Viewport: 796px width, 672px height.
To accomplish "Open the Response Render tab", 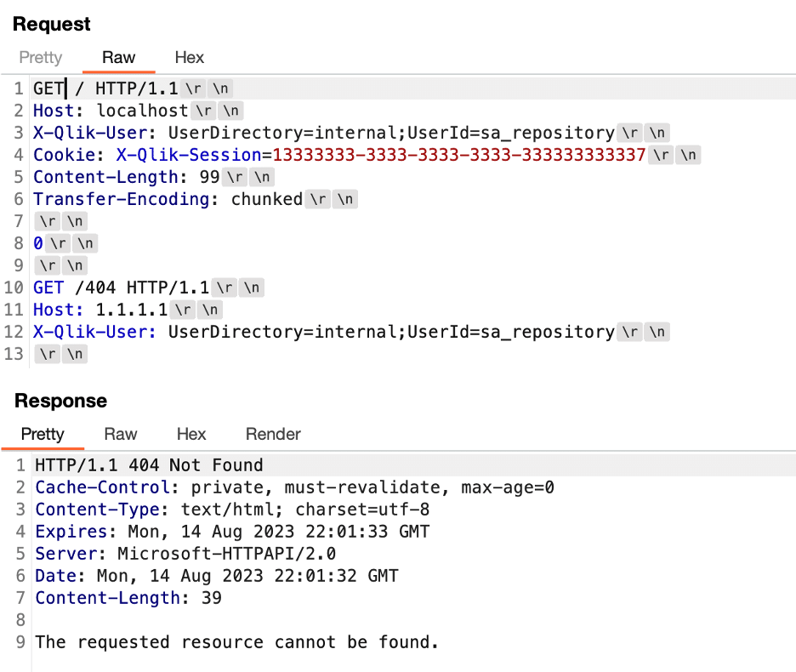I will [273, 435].
